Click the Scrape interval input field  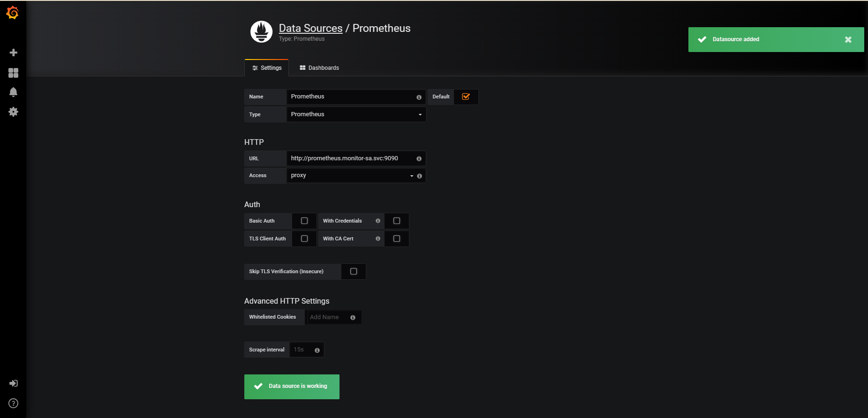coord(302,350)
